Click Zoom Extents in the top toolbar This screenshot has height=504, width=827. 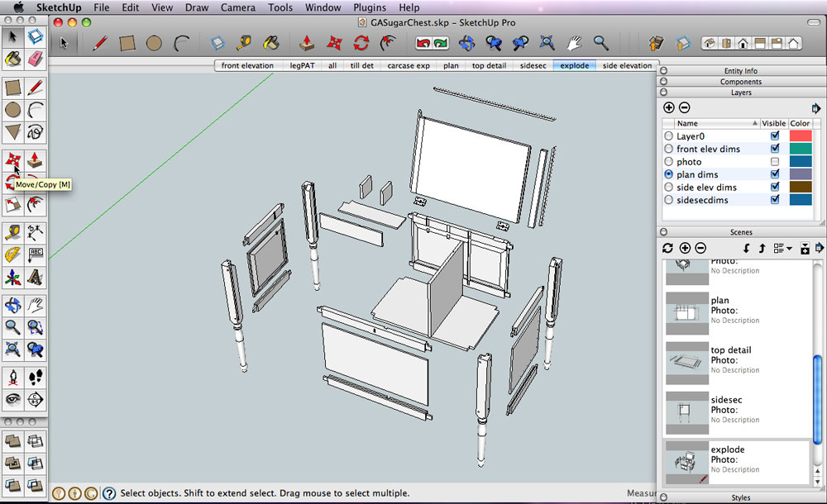tap(547, 42)
